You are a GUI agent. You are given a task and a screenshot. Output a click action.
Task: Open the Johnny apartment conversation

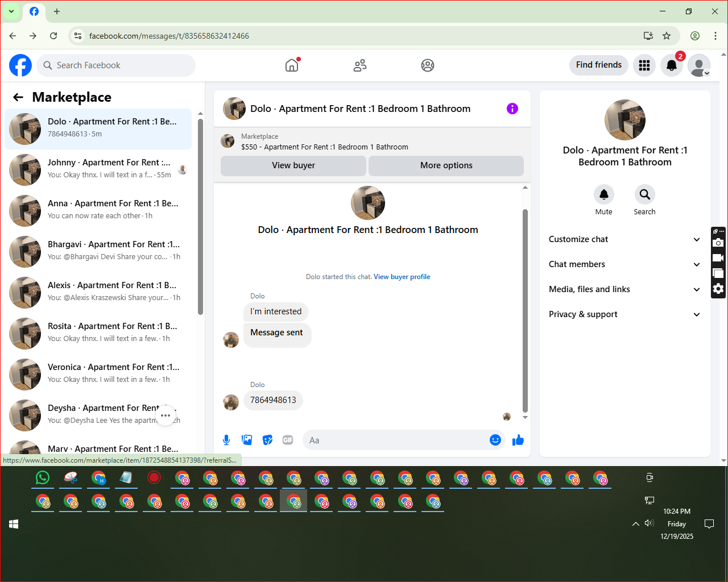(x=98, y=169)
